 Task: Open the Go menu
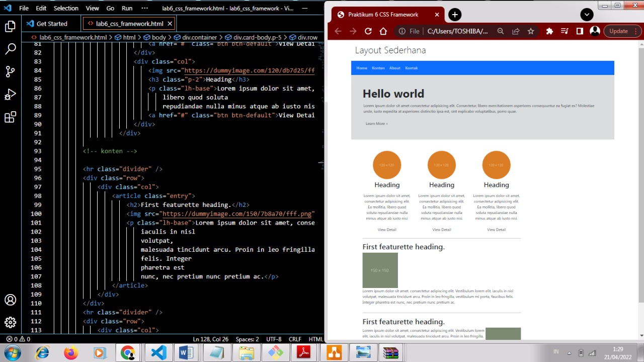[x=110, y=8]
